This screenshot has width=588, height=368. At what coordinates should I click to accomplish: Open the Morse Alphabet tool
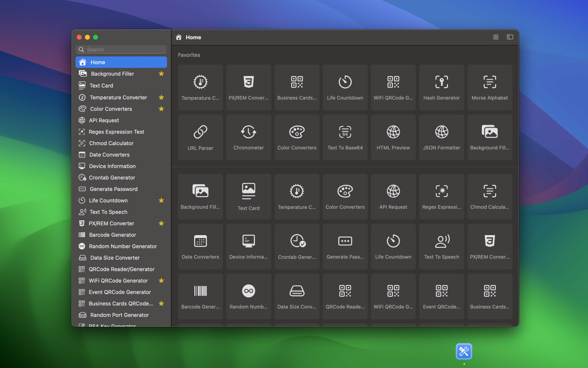(x=490, y=87)
